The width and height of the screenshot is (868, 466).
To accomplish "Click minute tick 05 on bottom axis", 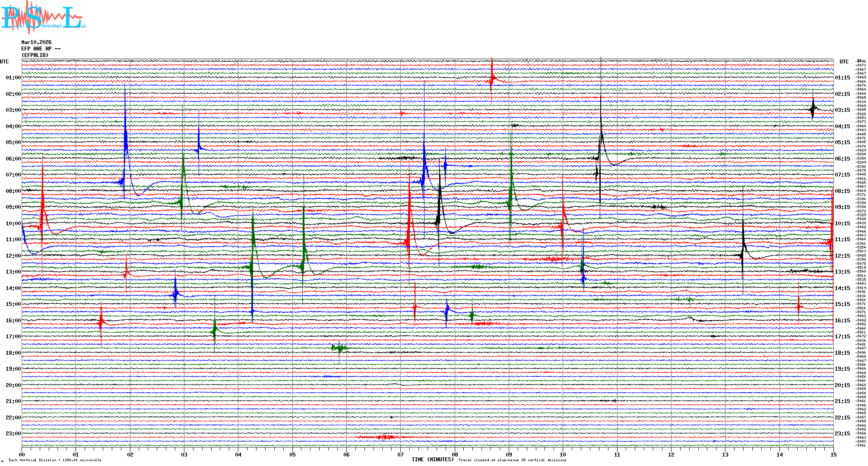I will (x=292, y=454).
